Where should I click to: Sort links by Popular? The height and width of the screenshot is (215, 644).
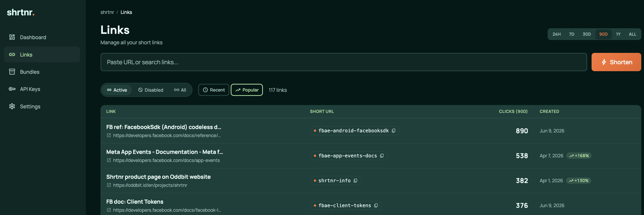(x=247, y=90)
